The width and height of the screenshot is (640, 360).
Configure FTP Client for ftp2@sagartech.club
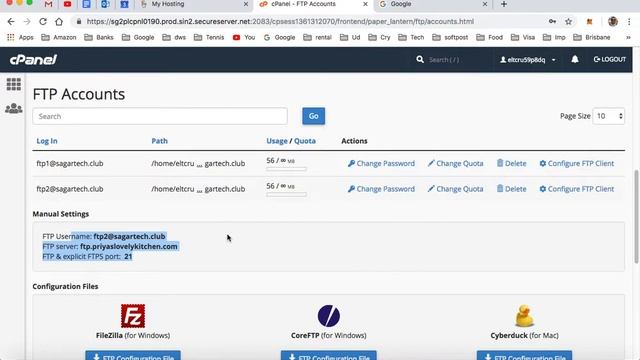[577, 189]
